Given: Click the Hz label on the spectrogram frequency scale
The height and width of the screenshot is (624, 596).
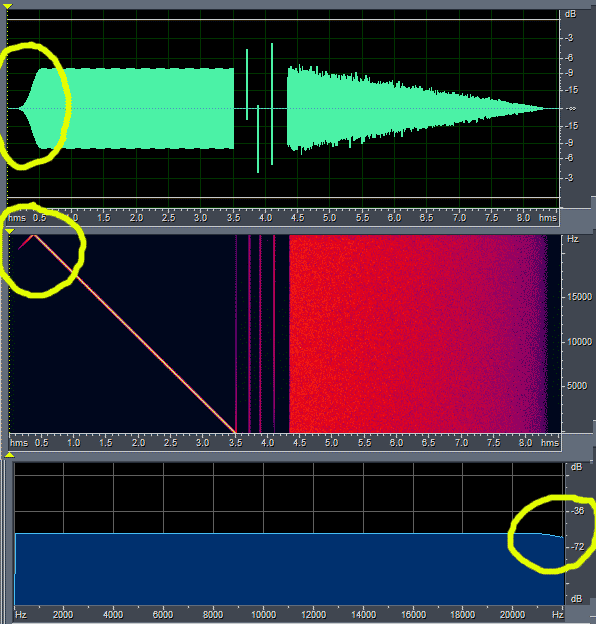Looking at the screenshot, I should pos(573,239).
